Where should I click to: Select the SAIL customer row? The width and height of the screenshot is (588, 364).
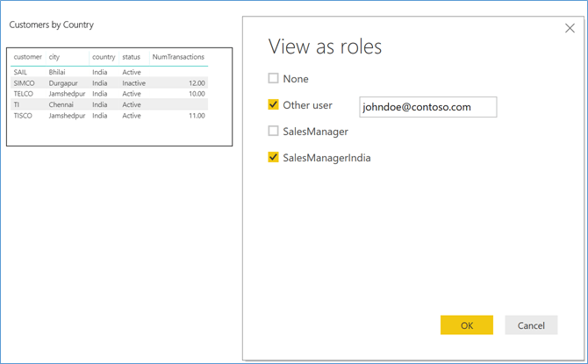coord(20,72)
